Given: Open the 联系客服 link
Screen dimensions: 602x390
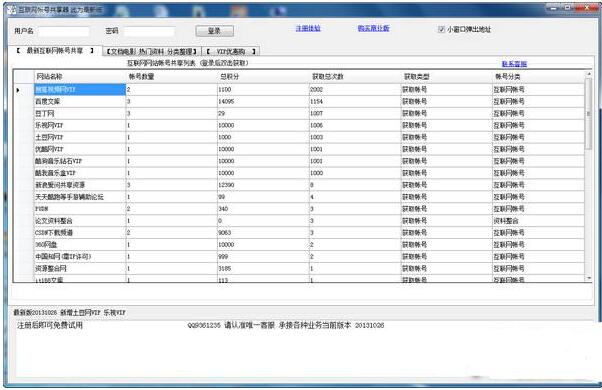Looking at the screenshot, I should [x=514, y=64].
